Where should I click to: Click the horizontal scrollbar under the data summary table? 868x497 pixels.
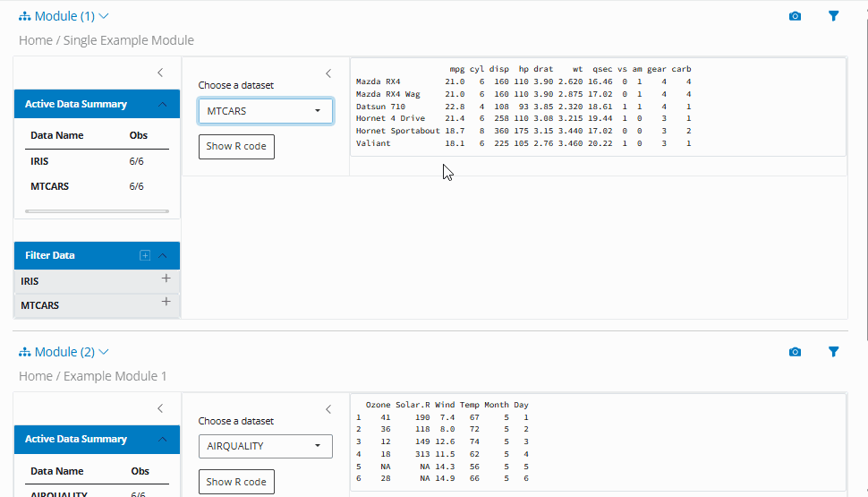click(97, 211)
